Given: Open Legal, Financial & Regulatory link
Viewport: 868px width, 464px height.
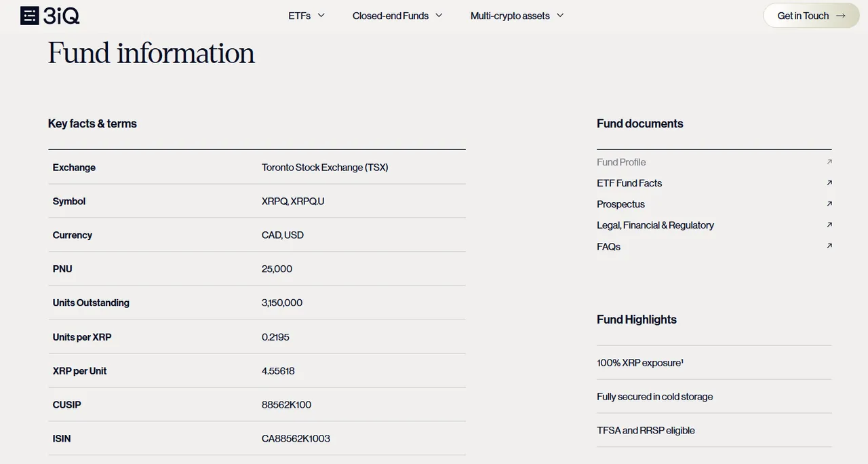Looking at the screenshot, I should click(x=655, y=225).
